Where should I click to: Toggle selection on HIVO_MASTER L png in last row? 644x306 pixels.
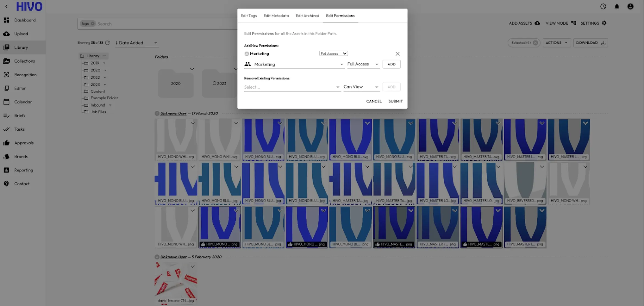click(x=542, y=211)
